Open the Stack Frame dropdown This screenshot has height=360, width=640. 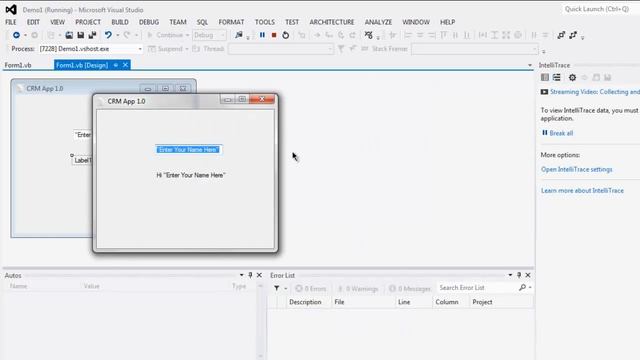click(x=475, y=49)
